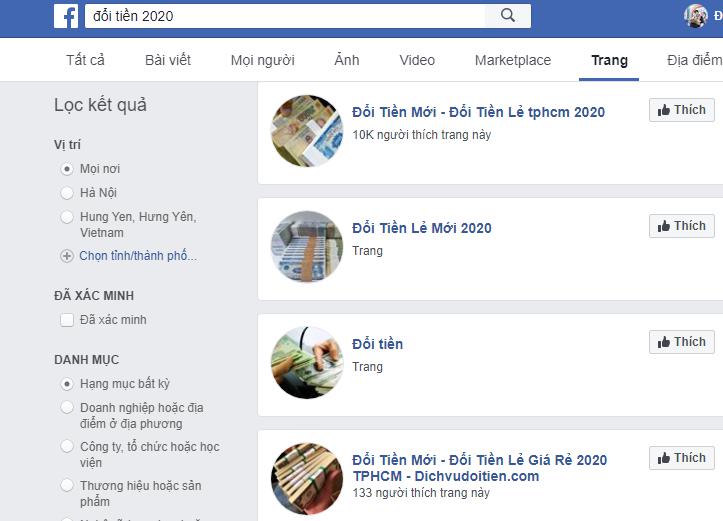Open the Video results tab
Viewport: 723px width, 521px height.
[x=417, y=60]
